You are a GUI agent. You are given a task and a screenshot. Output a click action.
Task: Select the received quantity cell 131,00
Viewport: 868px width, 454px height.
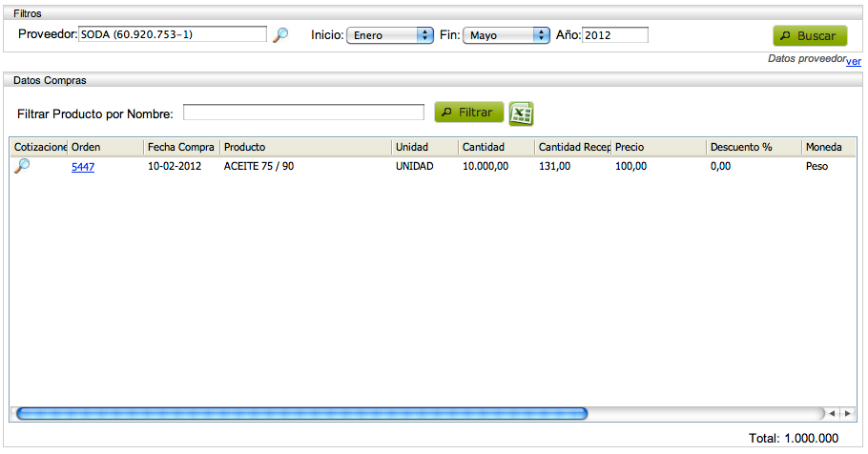pyautogui.click(x=554, y=166)
